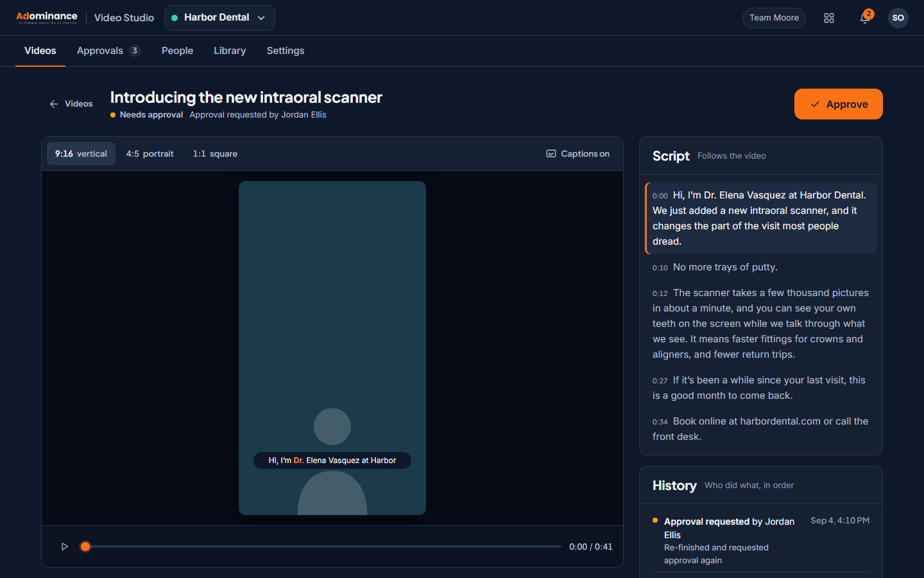Open the apps grid icon
The height and width of the screenshot is (578, 924).
coord(829,18)
